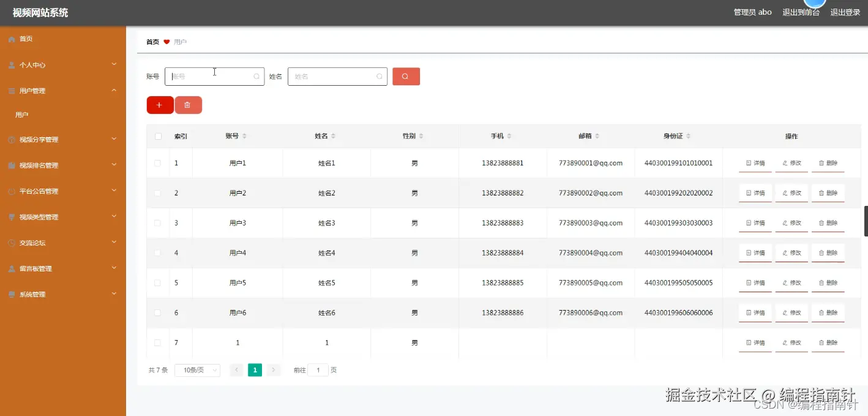Click the icon beside 视频分享管理

tap(12, 140)
